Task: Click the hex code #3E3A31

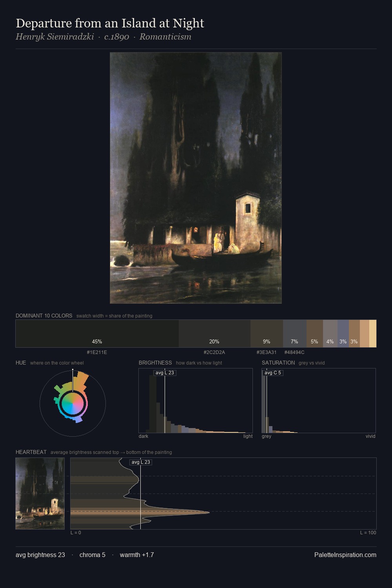Action: 267,352
